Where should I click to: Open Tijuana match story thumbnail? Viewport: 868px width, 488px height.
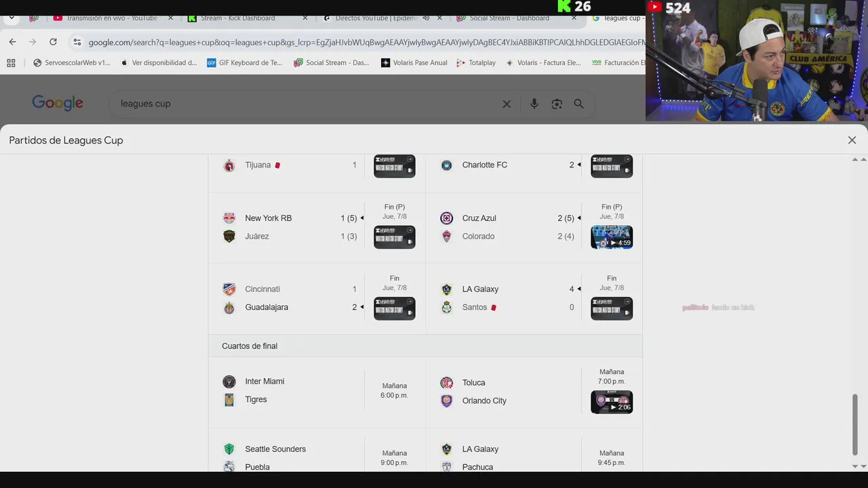point(395,166)
